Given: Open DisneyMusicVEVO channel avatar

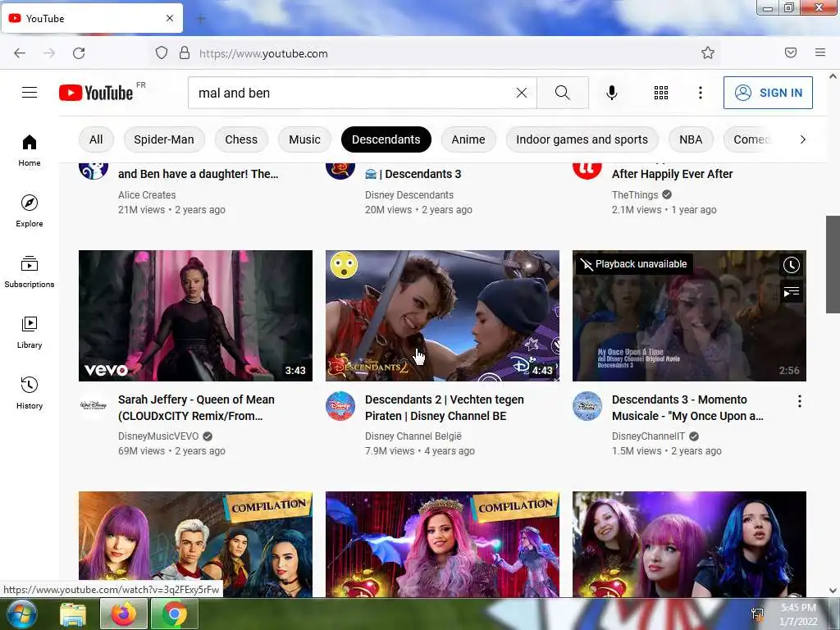Looking at the screenshot, I should pos(94,406).
